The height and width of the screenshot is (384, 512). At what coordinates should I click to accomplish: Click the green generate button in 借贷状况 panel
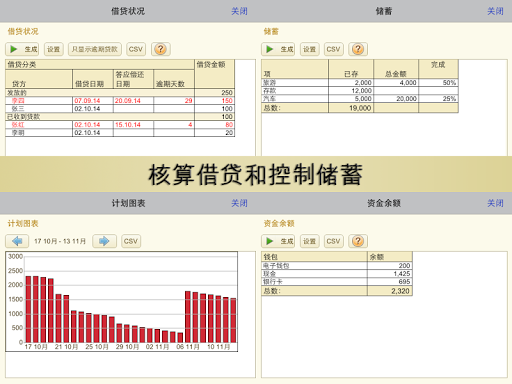click(22, 49)
